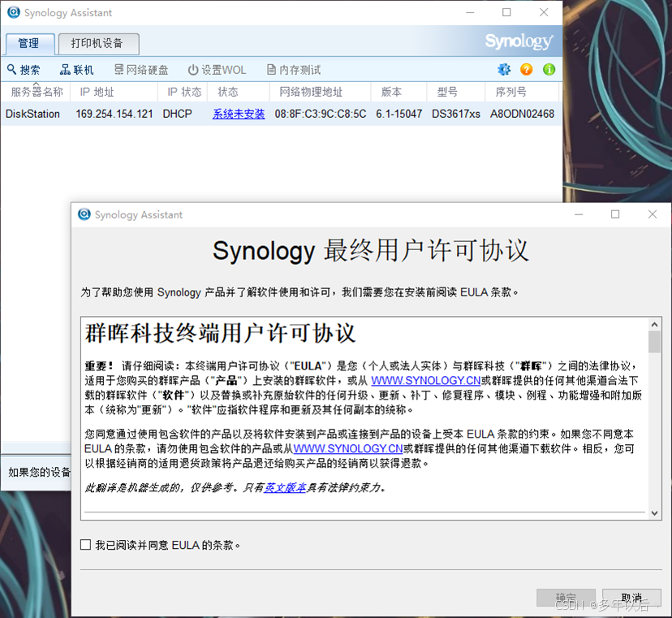This screenshot has width=672, height=618.
Task: Click Synology Assistant icon in main title bar
Action: click(14, 12)
